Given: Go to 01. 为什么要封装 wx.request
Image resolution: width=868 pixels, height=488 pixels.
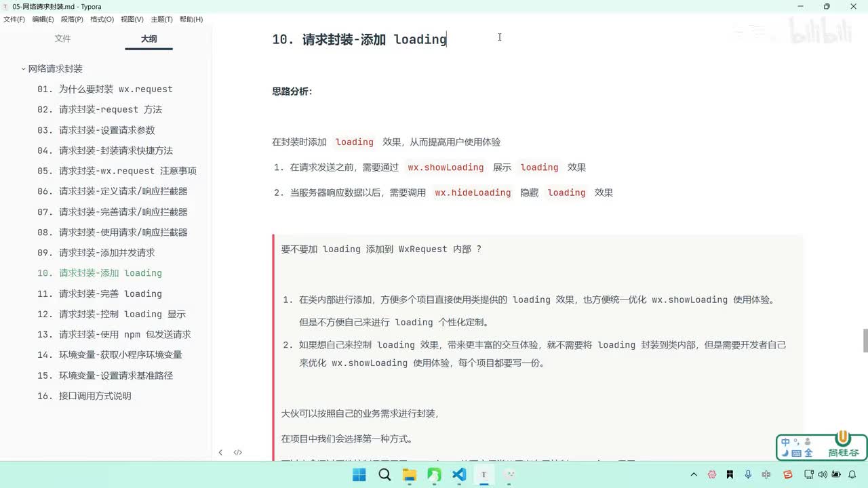Looking at the screenshot, I should [105, 89].
